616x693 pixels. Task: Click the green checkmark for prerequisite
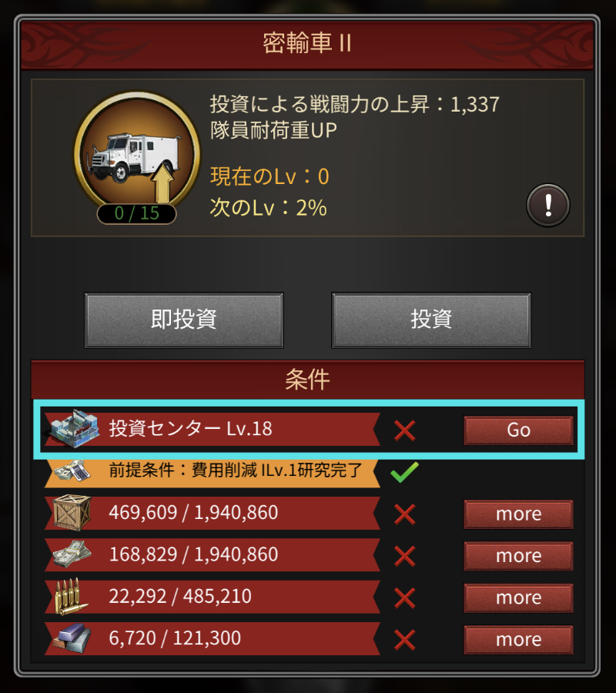404,471
